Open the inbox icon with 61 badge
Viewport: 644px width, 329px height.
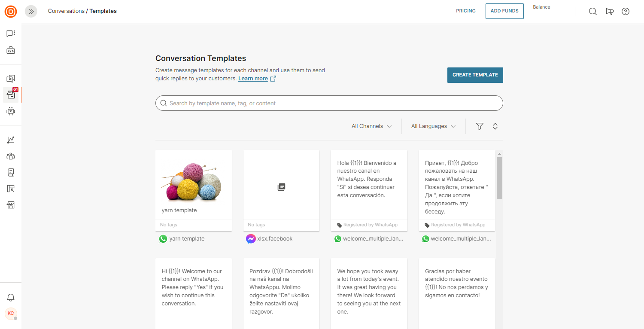pyautogui.click(x=11, y=95)
